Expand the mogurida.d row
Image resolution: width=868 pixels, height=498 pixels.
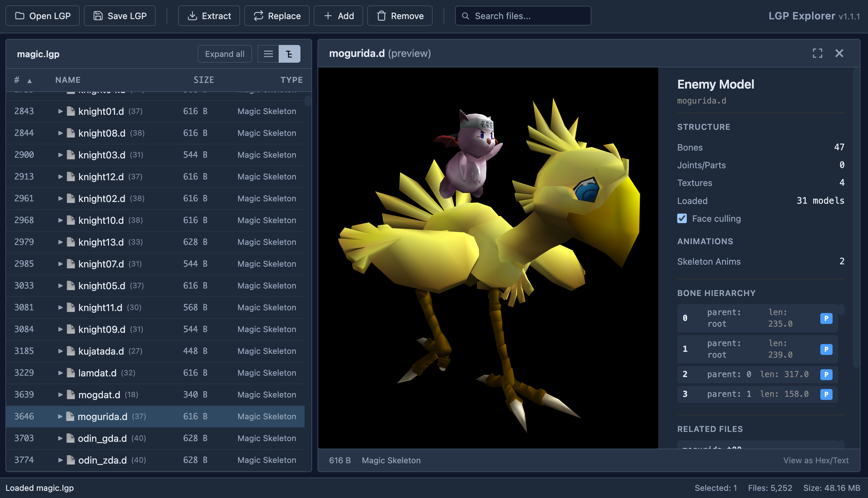pos(60,416)
